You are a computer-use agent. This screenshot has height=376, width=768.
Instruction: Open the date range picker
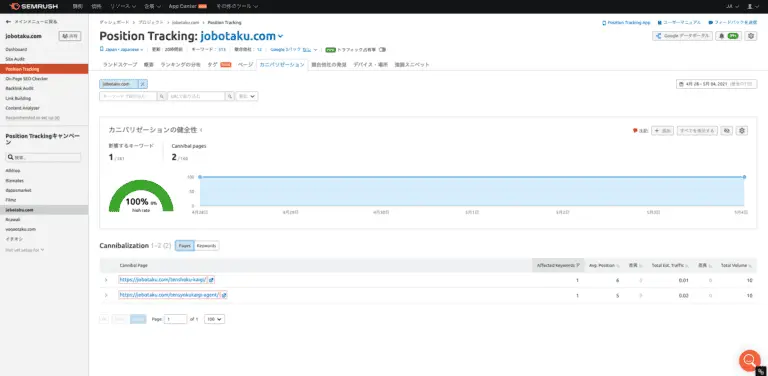(x=717, y=84)
